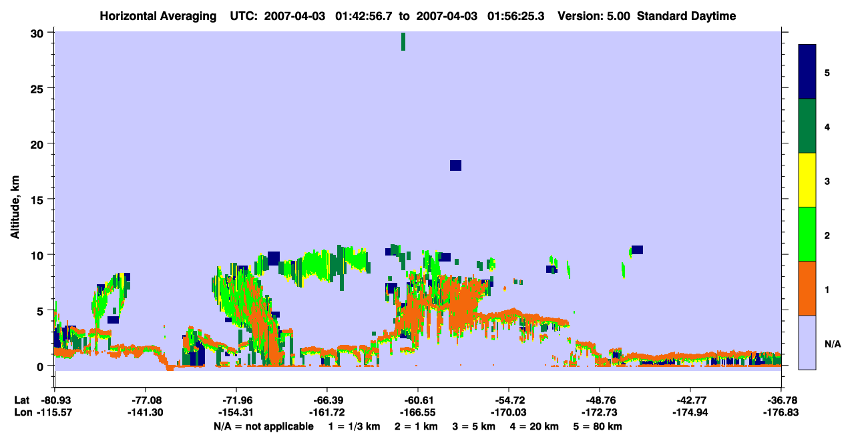This screenshot has width=868, height=445.
Task: Click the longitude value -115.57
Action: click(x=54, y=412)
